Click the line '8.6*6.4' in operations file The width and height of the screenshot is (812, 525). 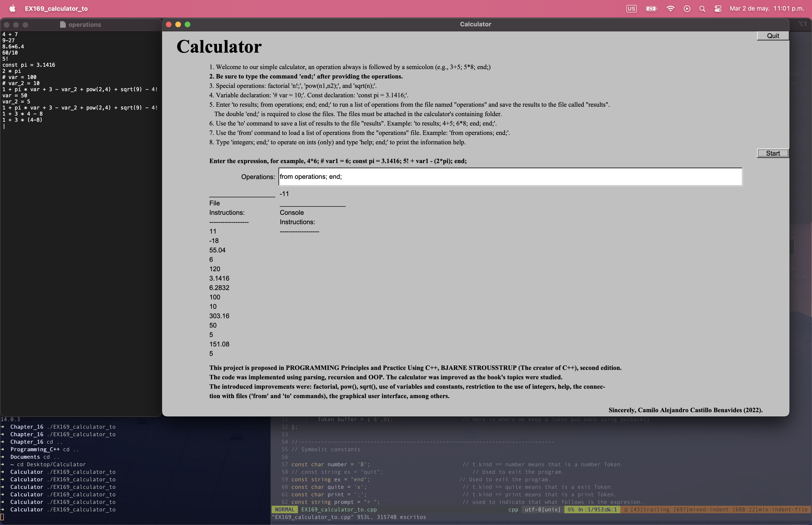[13, 46]
